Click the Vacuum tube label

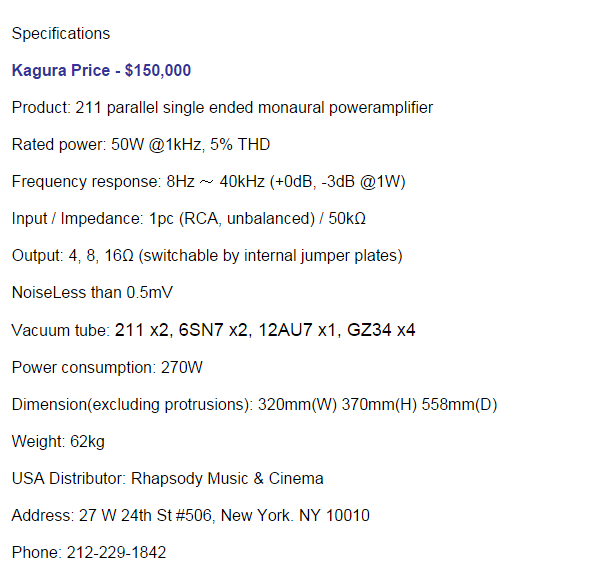point(61,330)
